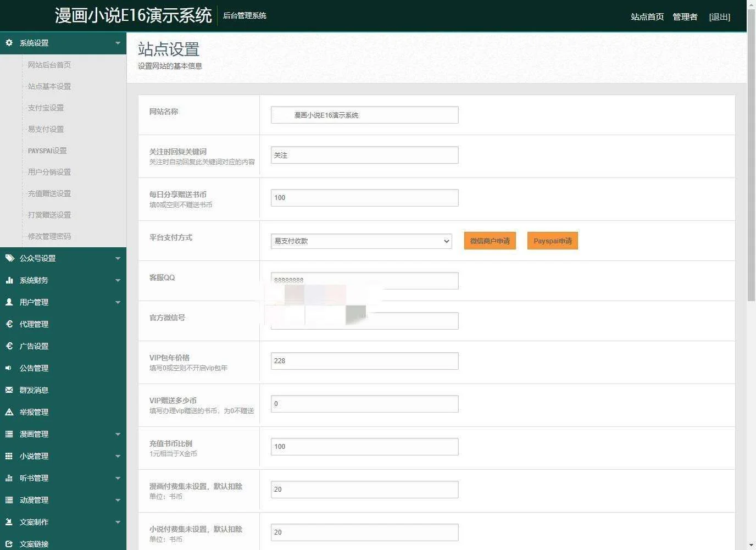Screen dimensions: 756x550
Task: Click the bar chart icon for 系统财务
Action: [x=9, y=280]
